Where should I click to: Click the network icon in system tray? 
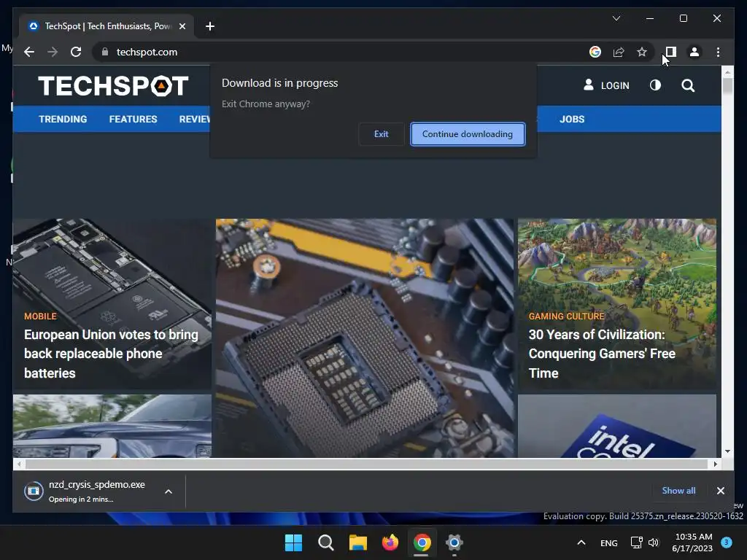(636, 542)
